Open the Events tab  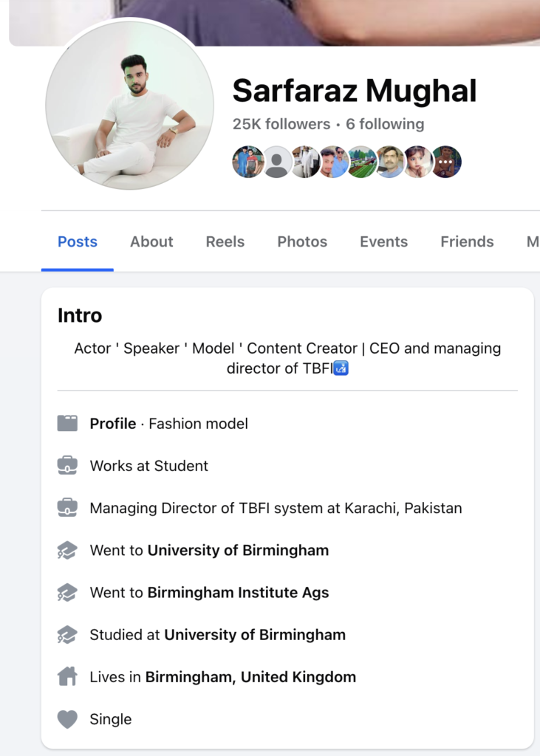(383, 241)
